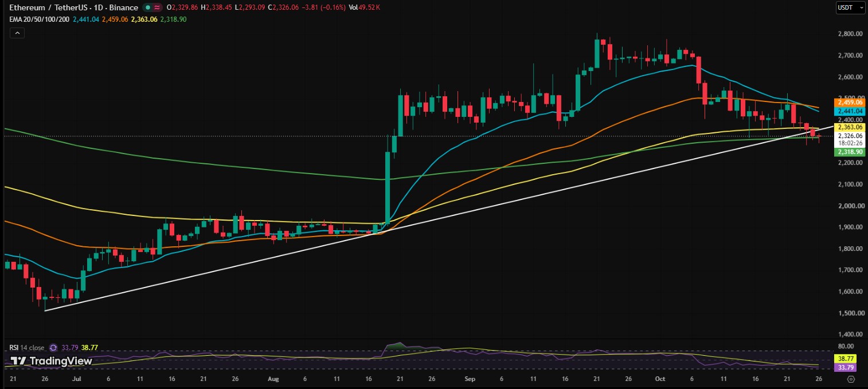Click the 1,500.00 price scale label
The image size is (868, 389).
pos(850,313)
